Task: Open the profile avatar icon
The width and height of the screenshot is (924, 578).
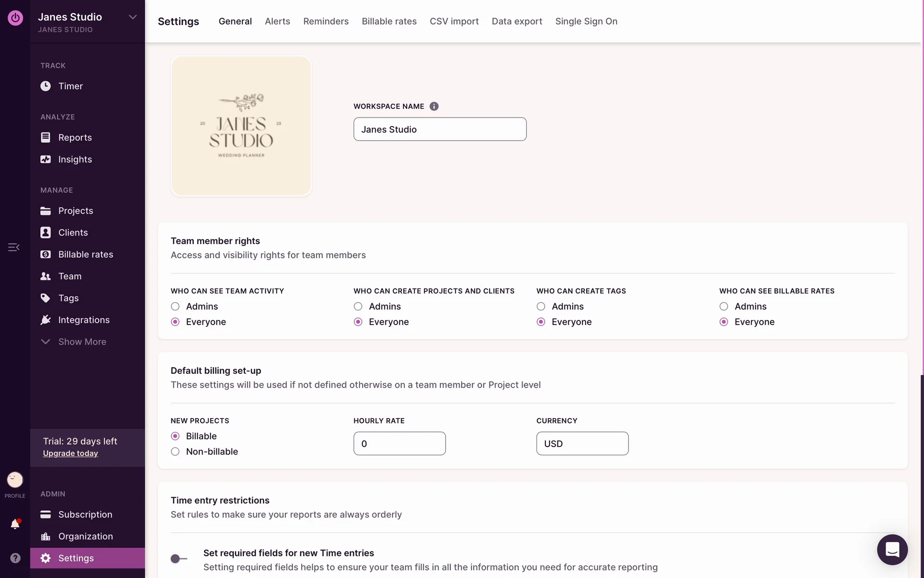Action: click(15, 480)
